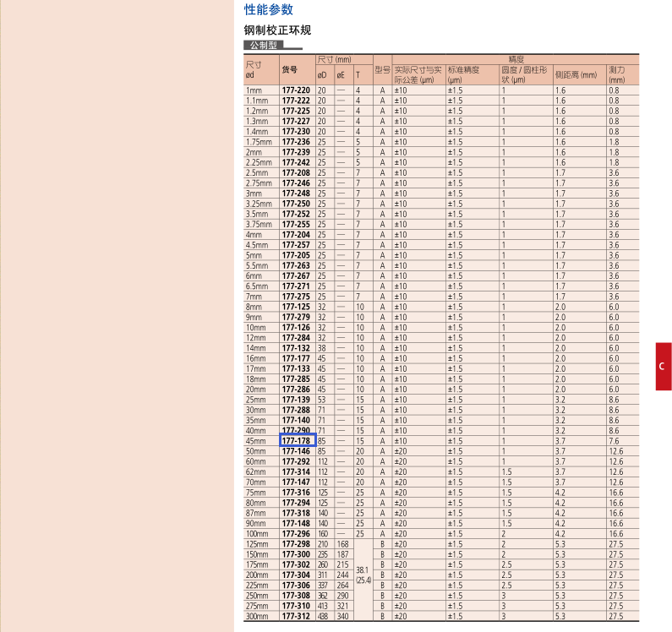Click the 7.6 force value in the 45mm row
Image resolution: width=672 pixels, height=632 pixels.
(x=615, y=441)
